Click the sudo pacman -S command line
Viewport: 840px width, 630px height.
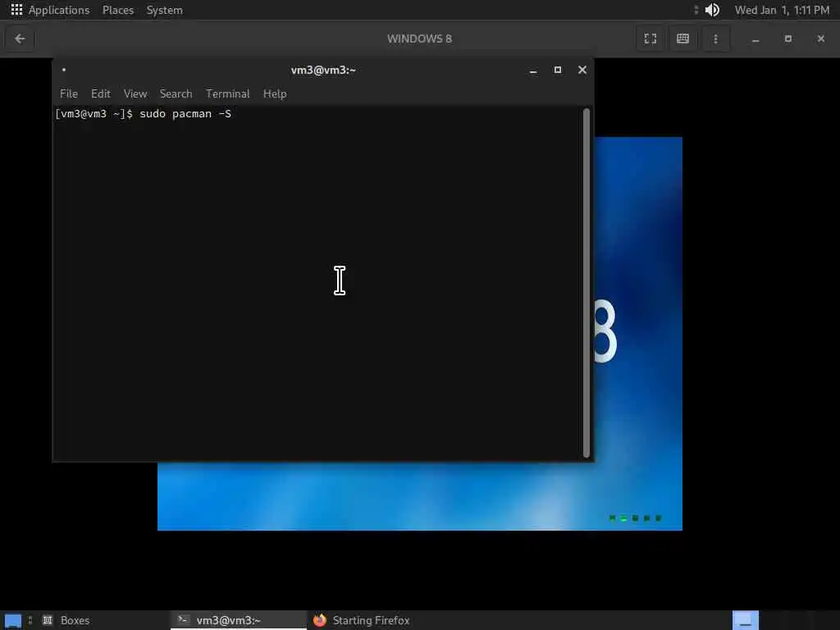pyautogui.click(x=143, y=113)
